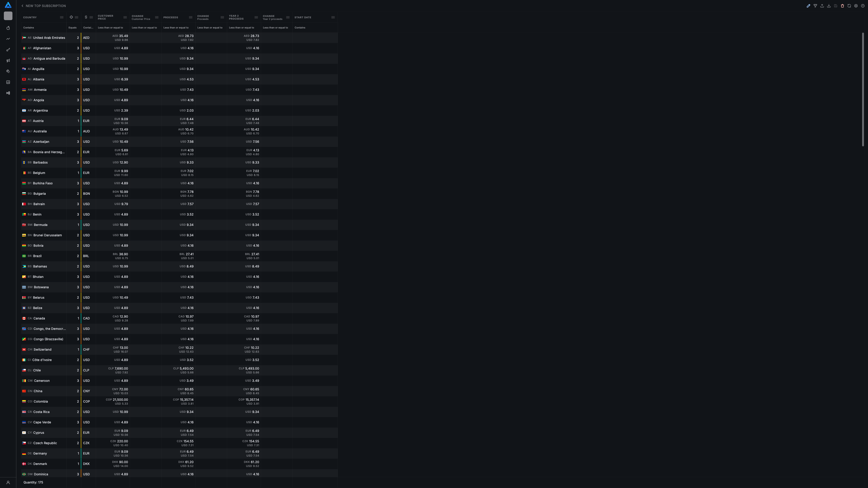
Task: Click the red trash delete icon
Action: click(842, 6)
